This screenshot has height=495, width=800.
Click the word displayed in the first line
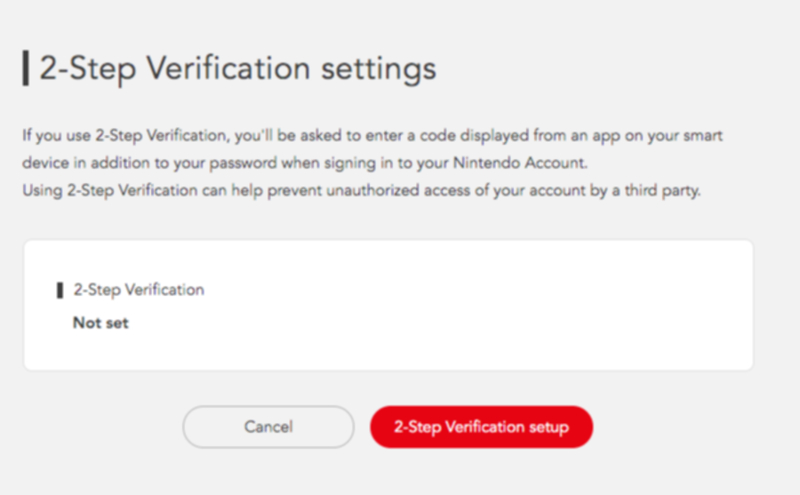tap(494, 136)
